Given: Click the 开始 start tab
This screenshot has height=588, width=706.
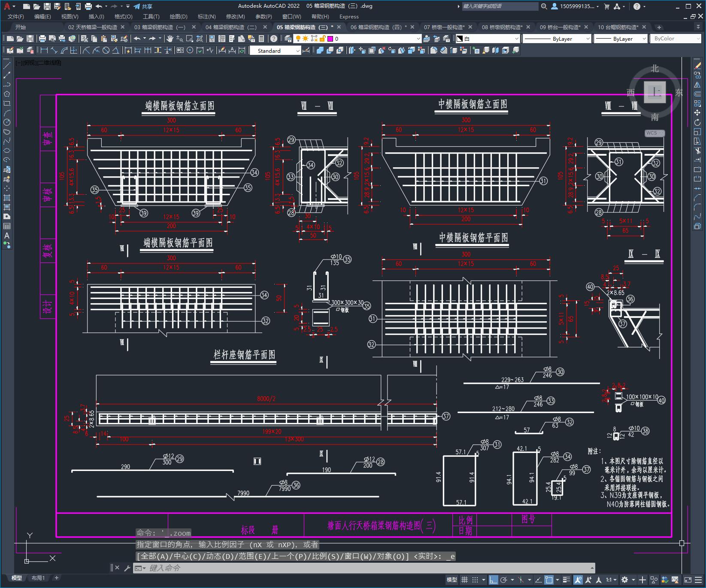Looking at the screenshot, I should (20, 27).
